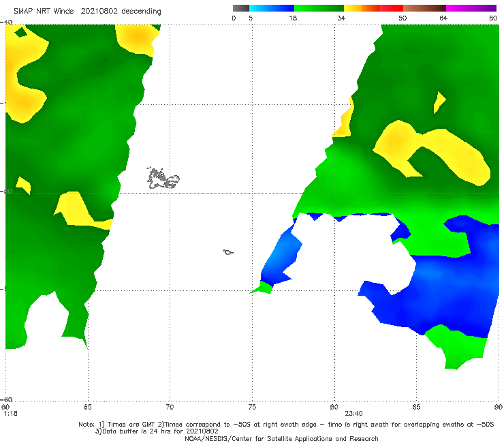Click the small island outline near 73E

tap(228, 252)
